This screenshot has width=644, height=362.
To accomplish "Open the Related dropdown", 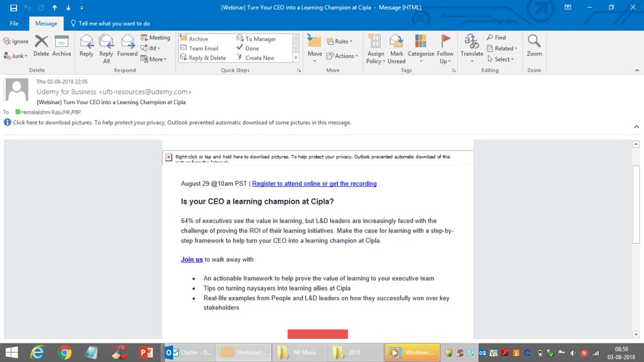I will (x=502, y=48).
